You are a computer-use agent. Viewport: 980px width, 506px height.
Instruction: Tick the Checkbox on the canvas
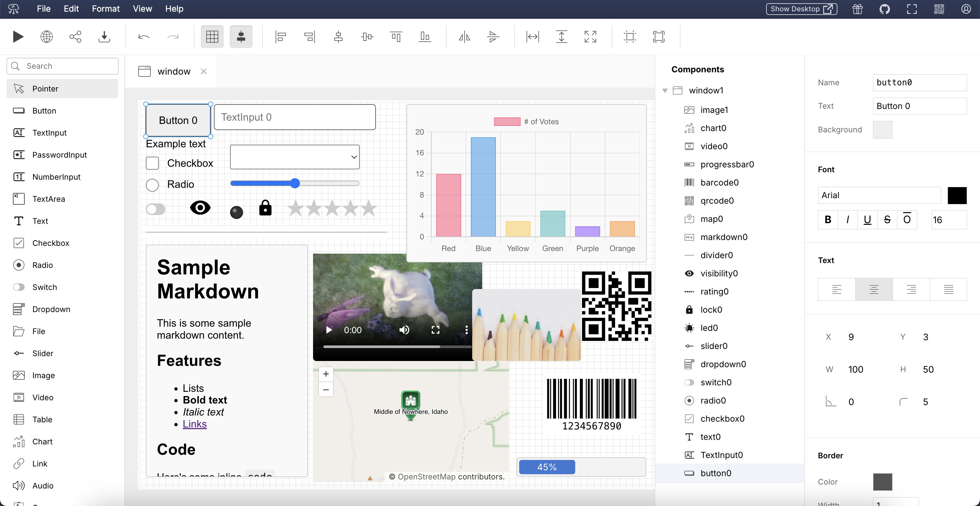152,163
